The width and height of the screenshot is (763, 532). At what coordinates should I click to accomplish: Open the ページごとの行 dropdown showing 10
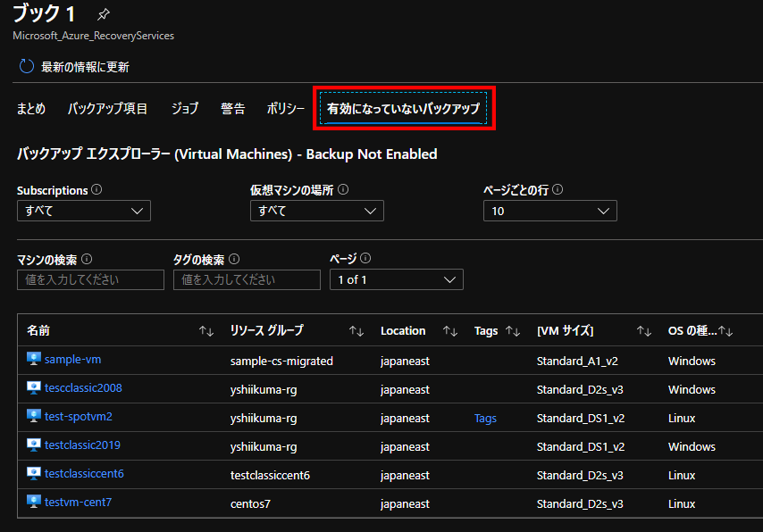549,211
